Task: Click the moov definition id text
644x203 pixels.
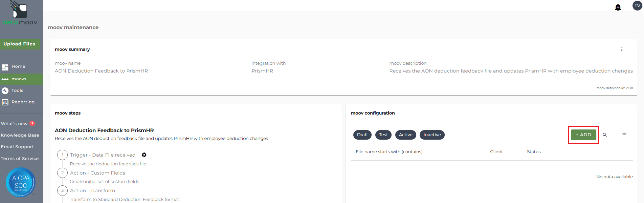Action: [615, 88]
